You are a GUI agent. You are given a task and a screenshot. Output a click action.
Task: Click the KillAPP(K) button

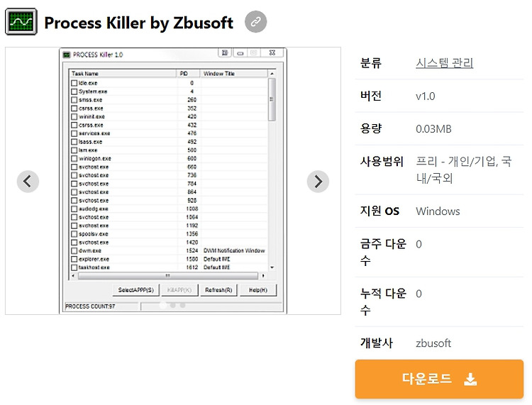pyautogui.click(x=179, y=290)
